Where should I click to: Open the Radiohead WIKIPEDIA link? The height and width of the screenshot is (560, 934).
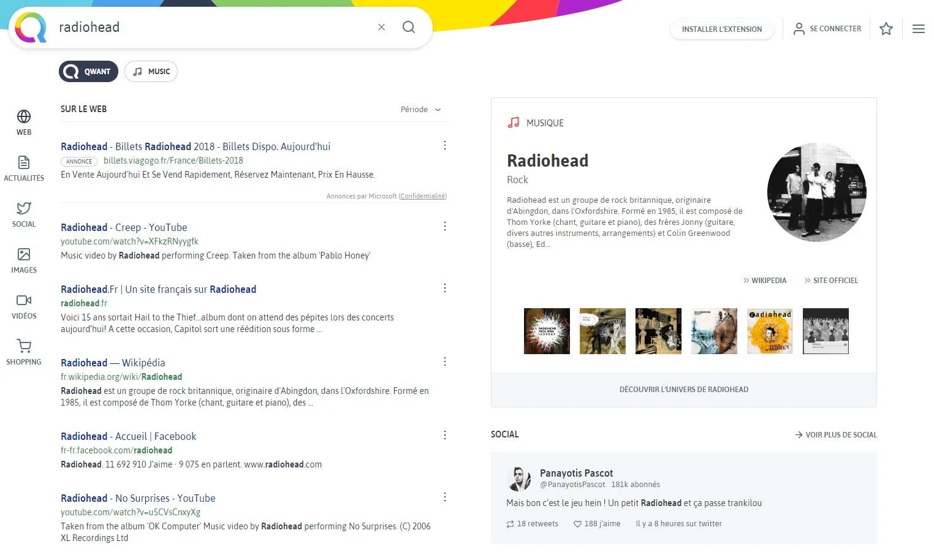click(x=765, y=280)
